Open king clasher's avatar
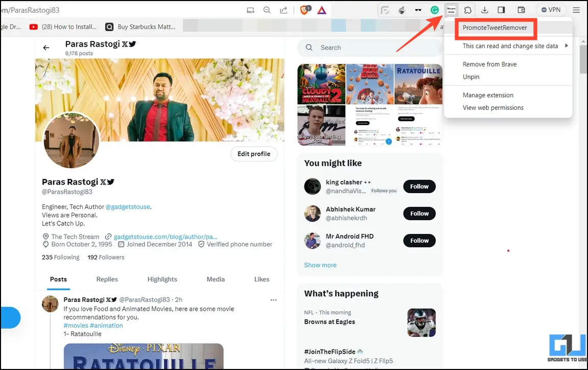588x370 pixels. [312, 187]
